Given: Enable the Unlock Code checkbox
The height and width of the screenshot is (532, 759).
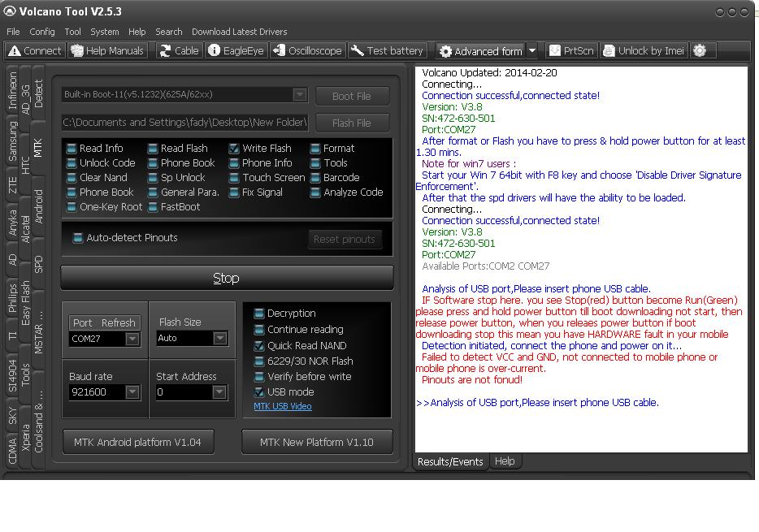Looking at the screenshot, I should (x=72, y=163).
